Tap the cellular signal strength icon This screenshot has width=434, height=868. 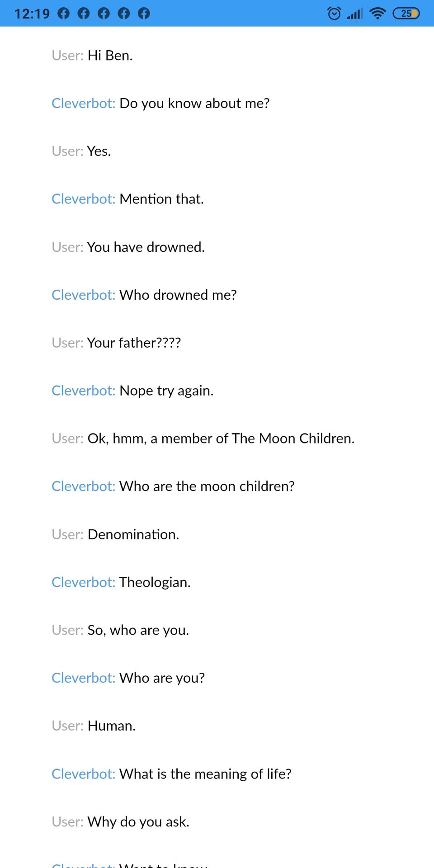[x=355, y=14]
